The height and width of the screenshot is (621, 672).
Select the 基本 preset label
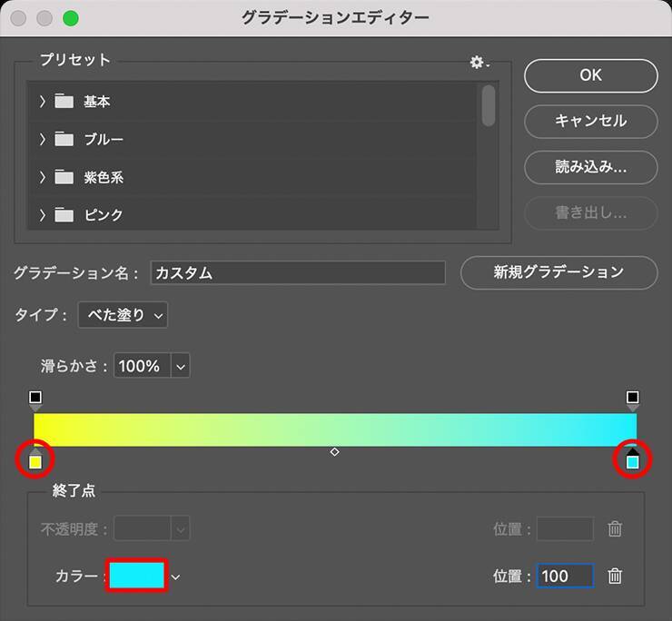pyautogui.click(x=97, y=102)
